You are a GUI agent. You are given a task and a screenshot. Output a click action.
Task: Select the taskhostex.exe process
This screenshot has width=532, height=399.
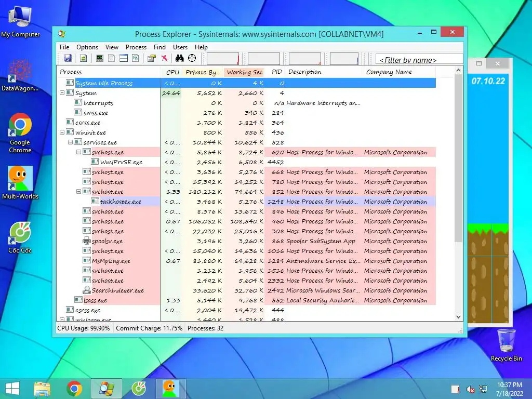pyautogui.click(x=246, y=202)
